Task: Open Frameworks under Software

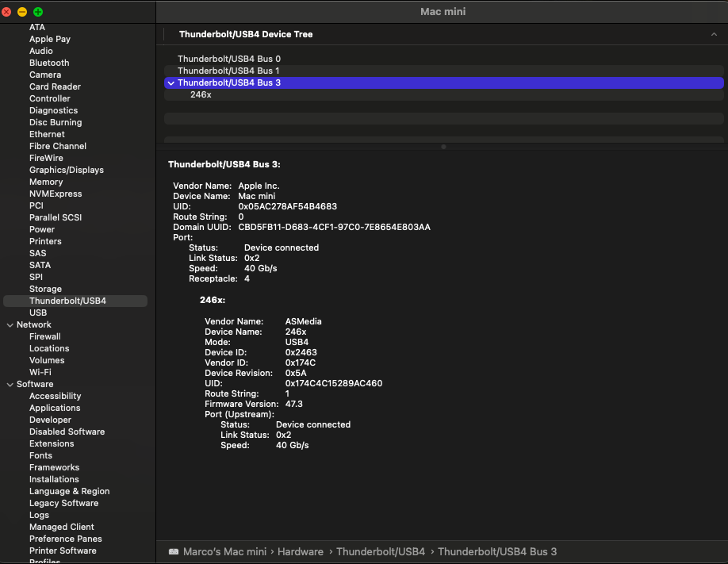Action: click(x=54, y=467)
